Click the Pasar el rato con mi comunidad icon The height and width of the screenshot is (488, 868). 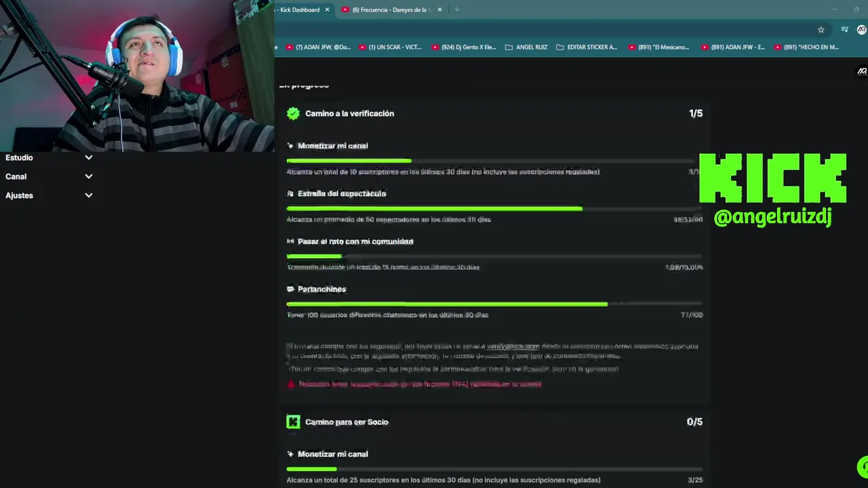pyautogui.click(x=290, y=241)
